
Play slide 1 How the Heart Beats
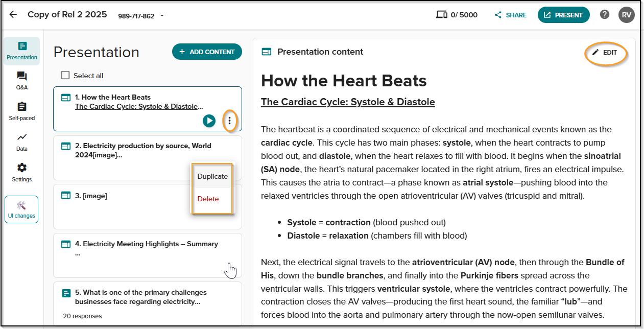click(209, 121)
